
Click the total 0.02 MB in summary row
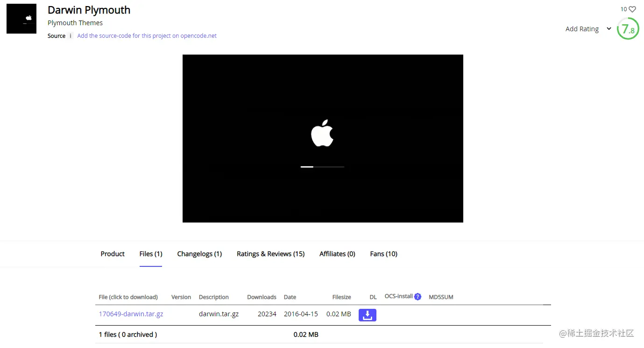306,334
